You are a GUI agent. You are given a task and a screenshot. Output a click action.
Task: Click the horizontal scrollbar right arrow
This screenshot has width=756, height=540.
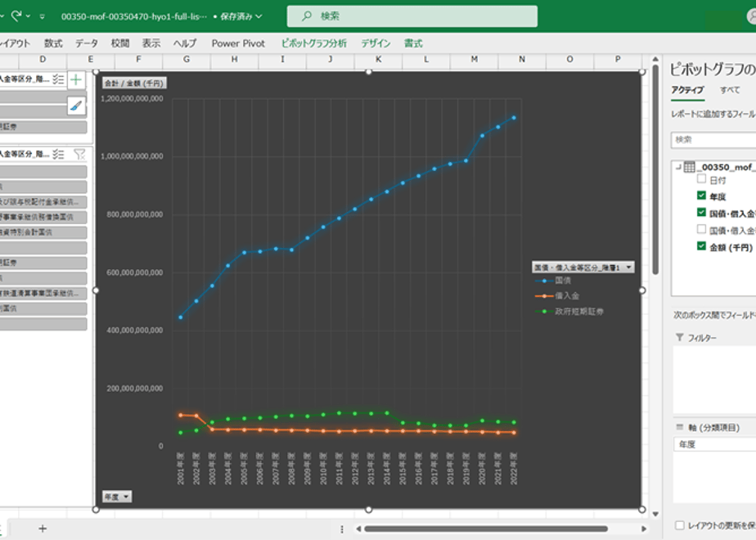pyautogui.click(x=644, y=529)
